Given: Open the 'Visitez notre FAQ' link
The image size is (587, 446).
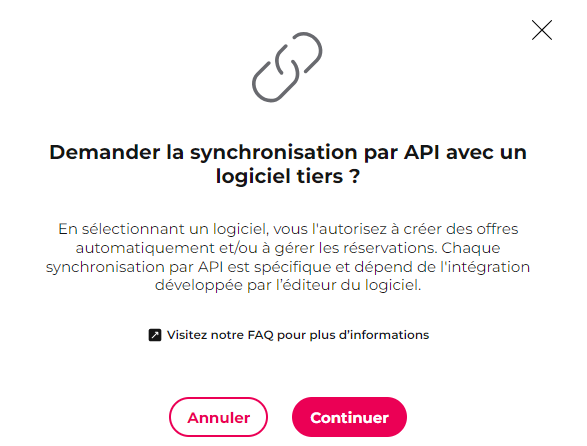Looking at the screenshot, I should click(x=289, y=335).
